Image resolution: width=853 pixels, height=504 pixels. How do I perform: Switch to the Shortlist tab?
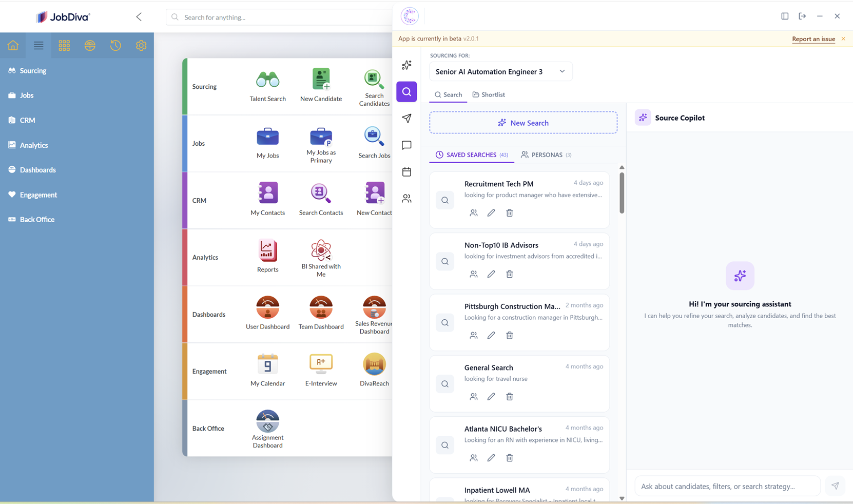click(x=489, y=94)
